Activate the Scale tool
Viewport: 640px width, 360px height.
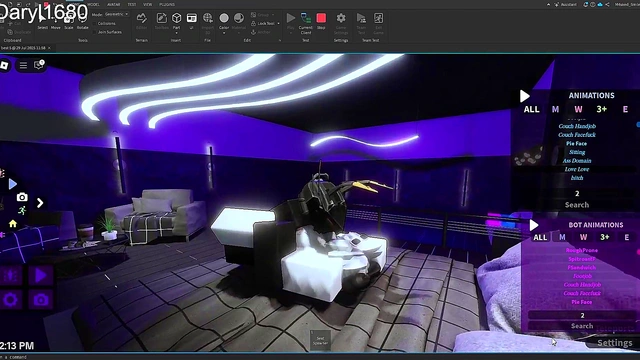[69, 21]
